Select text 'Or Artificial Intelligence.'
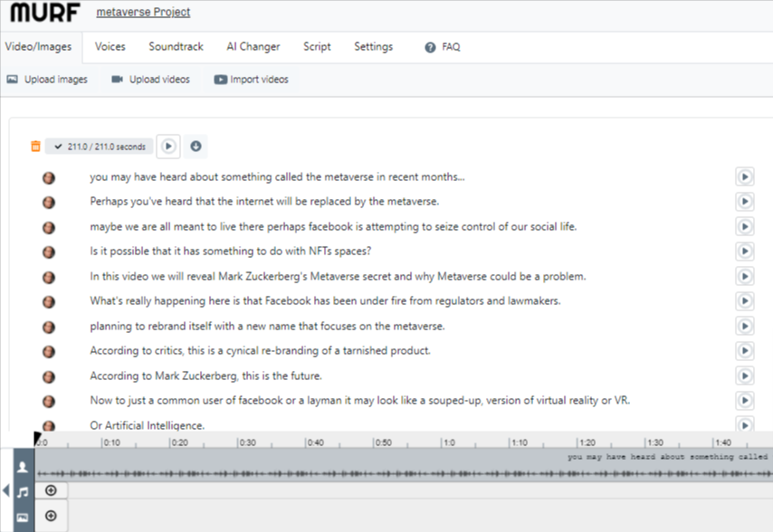Screen dimensions: 773x532 pos(147,425)
